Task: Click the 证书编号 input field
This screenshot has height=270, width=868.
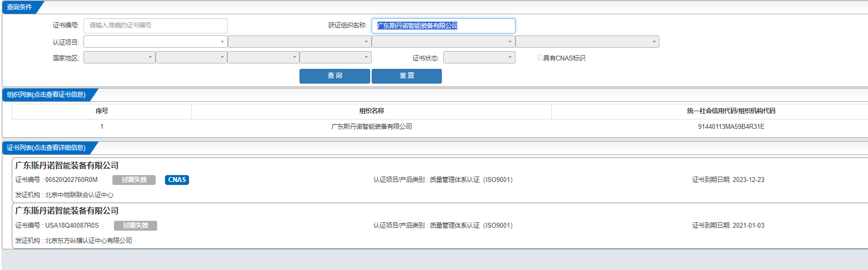Action: click(x=156, y=26)
